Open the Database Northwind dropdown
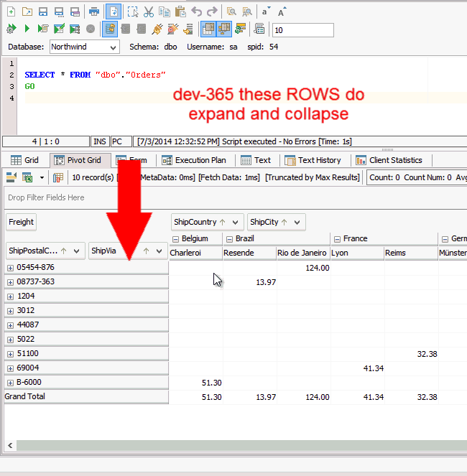 click(113, 47)
